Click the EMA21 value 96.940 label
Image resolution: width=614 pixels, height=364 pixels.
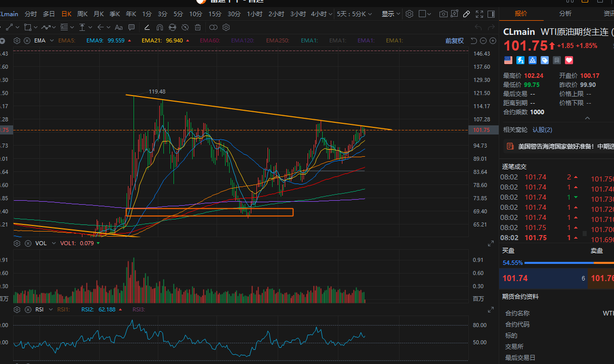(162, 40)
